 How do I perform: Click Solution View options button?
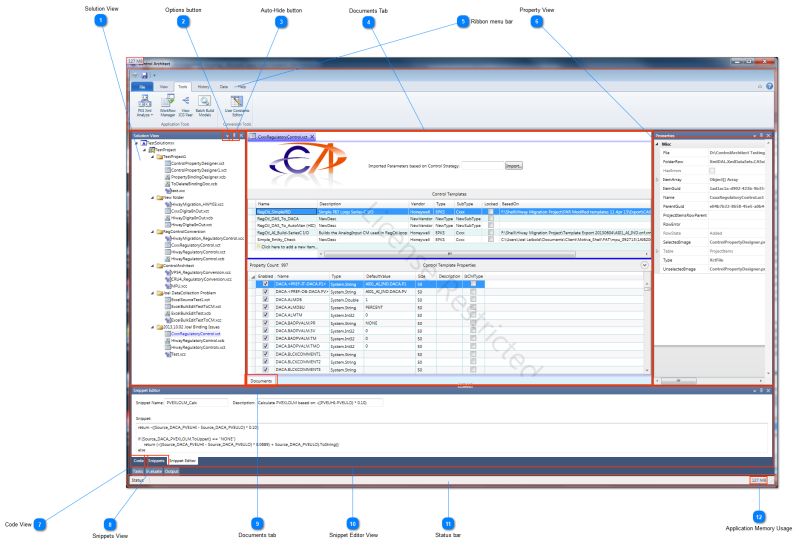coord(227,136)
